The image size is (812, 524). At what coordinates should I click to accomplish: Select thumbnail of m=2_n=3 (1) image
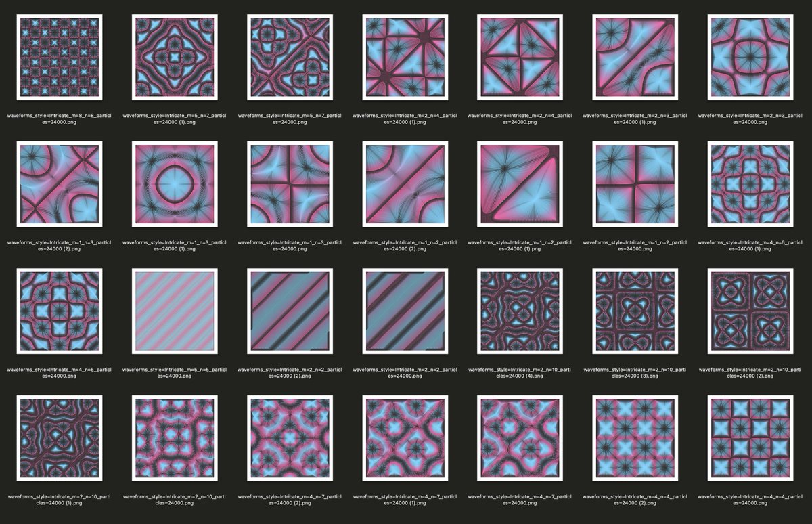click(x=635, y=58)
